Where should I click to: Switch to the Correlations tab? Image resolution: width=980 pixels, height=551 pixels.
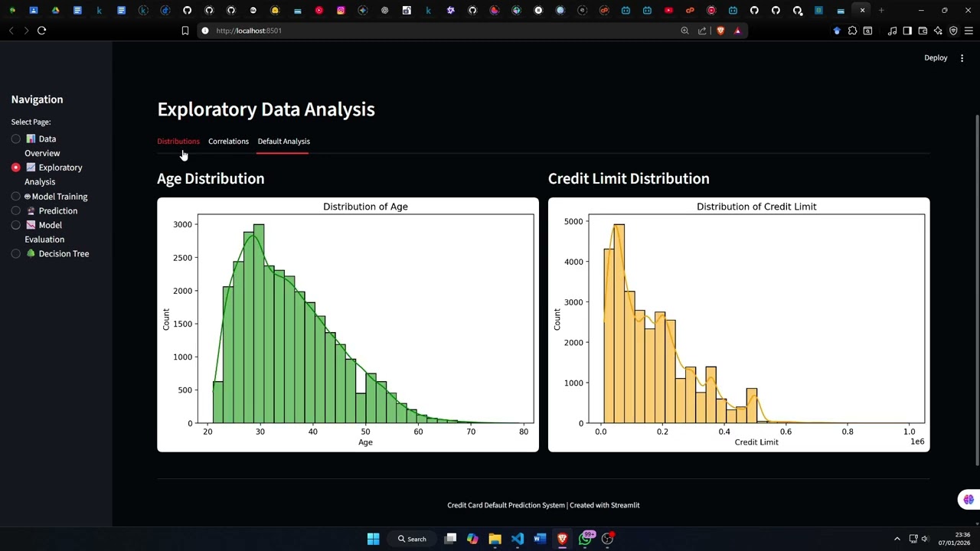[x=228, y=142]
